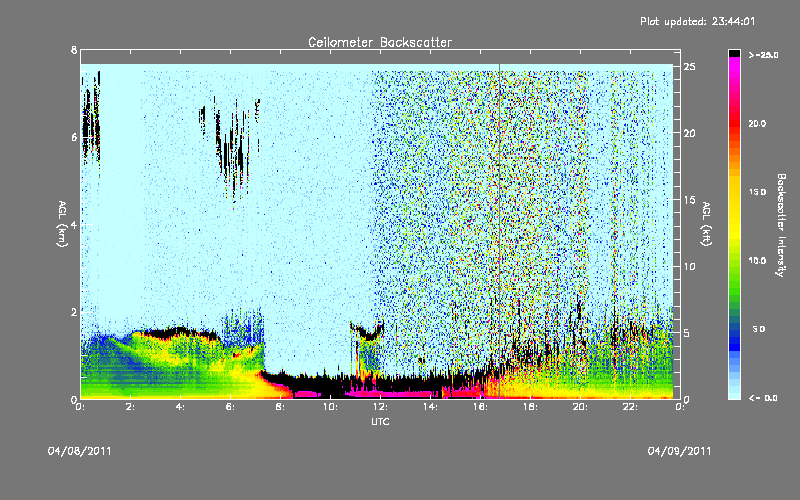
Task: Click the 2 km left-axis tick label
Action: click(x=74, y=312)
